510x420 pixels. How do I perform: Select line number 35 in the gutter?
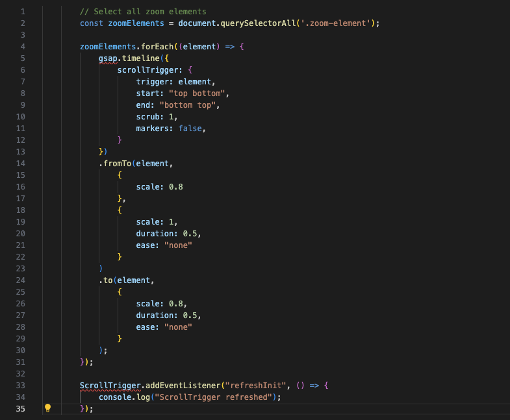point(21,408)
